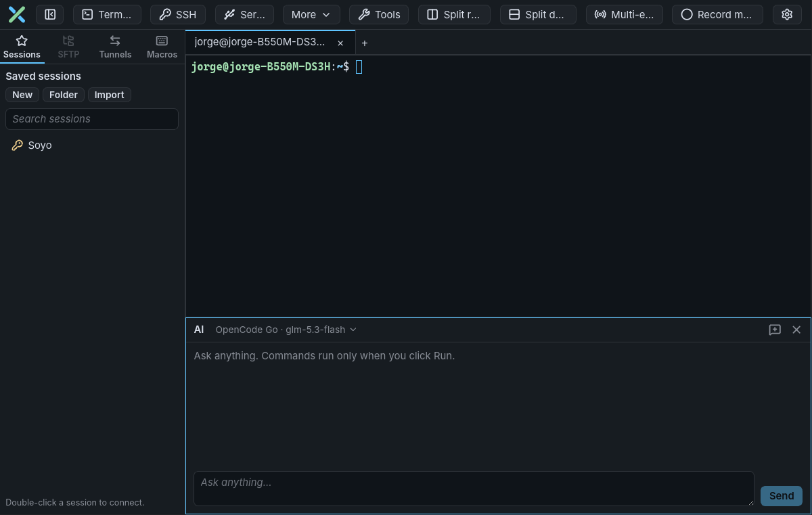Click the SSH toolbar button

178,14
